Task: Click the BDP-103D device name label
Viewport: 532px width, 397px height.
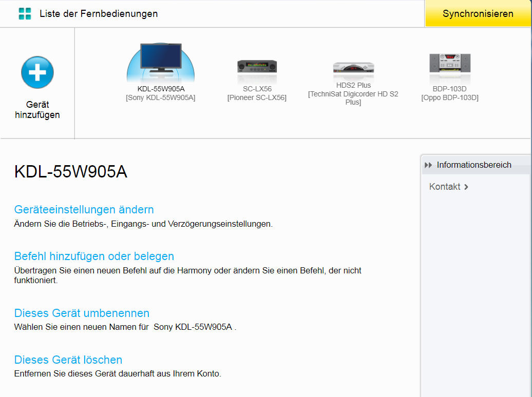Action: 449,89
